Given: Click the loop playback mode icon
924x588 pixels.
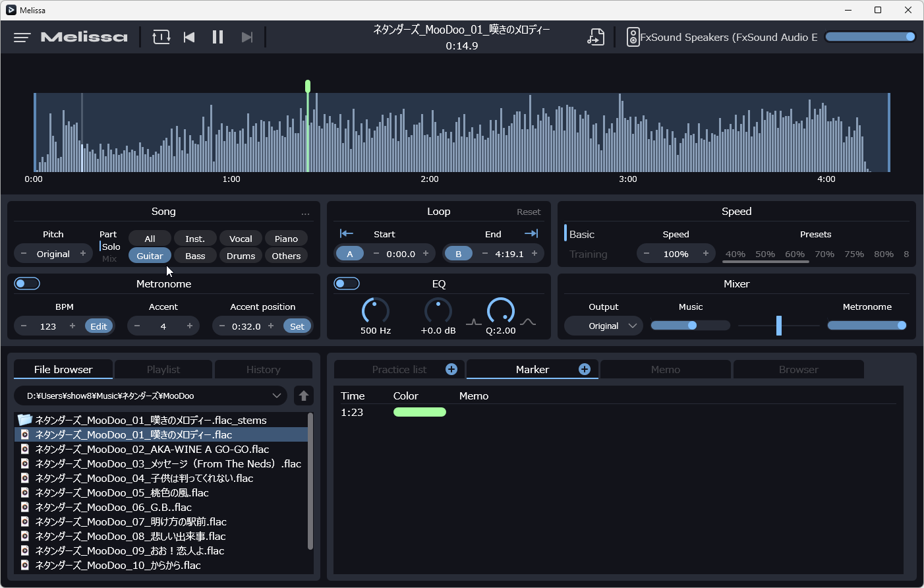Looking at the screenshot, I should [161, 38].
